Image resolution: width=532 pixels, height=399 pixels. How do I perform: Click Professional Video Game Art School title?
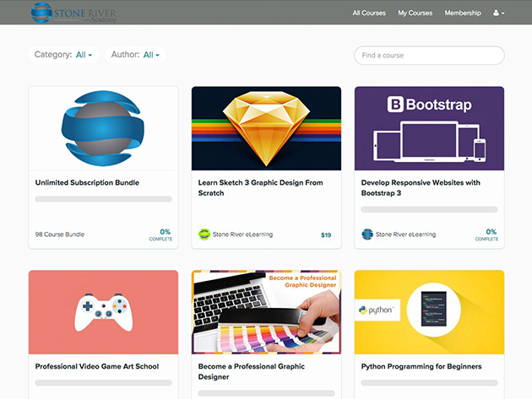point(97,366)
